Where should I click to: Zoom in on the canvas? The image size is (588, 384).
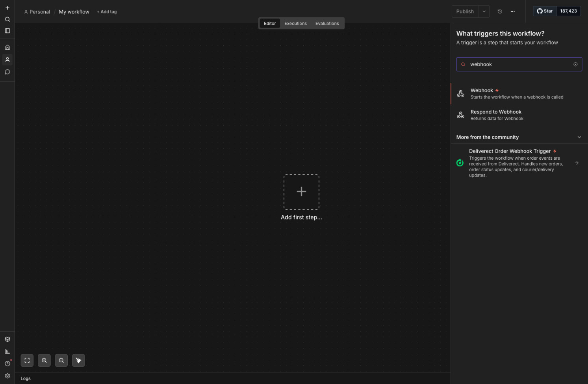point(44,360)
